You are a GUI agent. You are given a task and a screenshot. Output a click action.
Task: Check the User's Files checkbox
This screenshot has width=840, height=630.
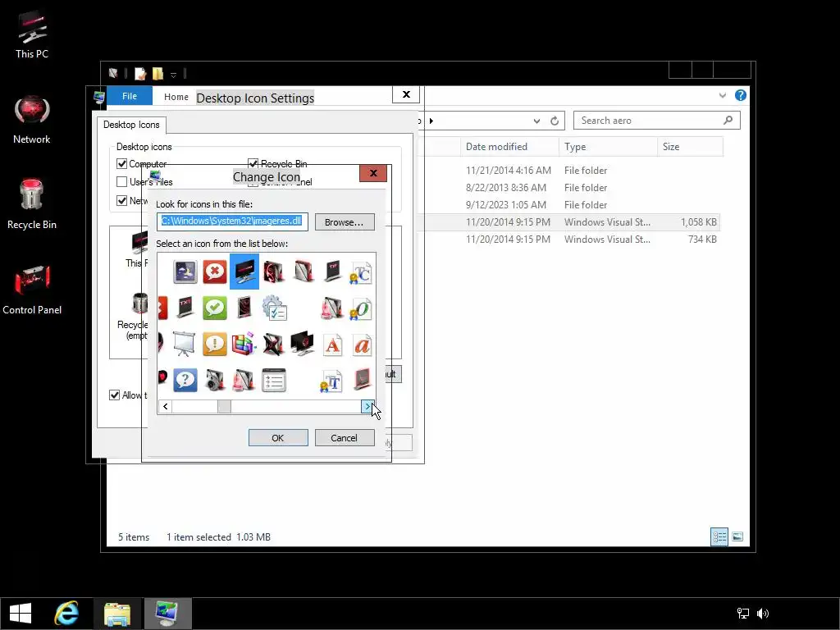coord(121,181)
